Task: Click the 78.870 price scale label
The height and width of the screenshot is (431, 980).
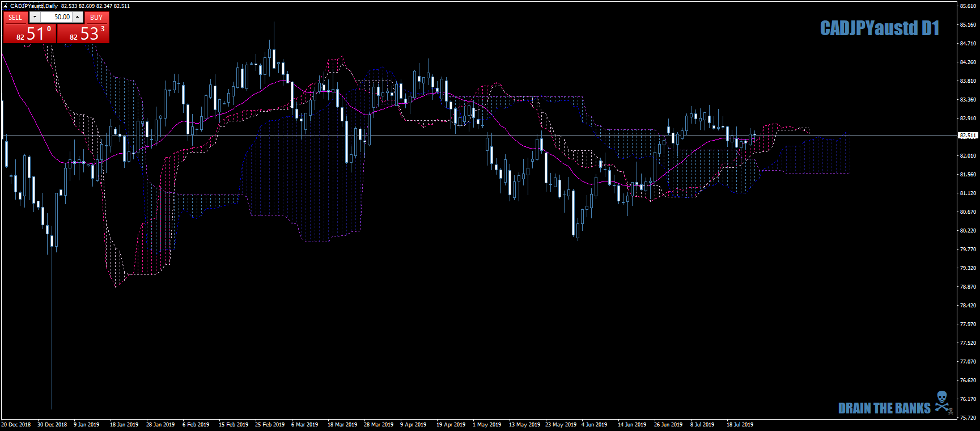Action: click(968, 286)
